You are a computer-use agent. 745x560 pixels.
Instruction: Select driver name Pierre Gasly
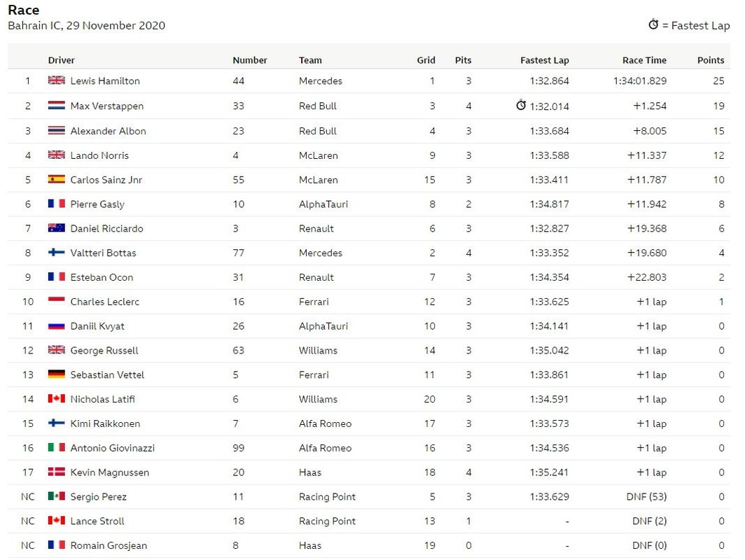coord(97,204)
